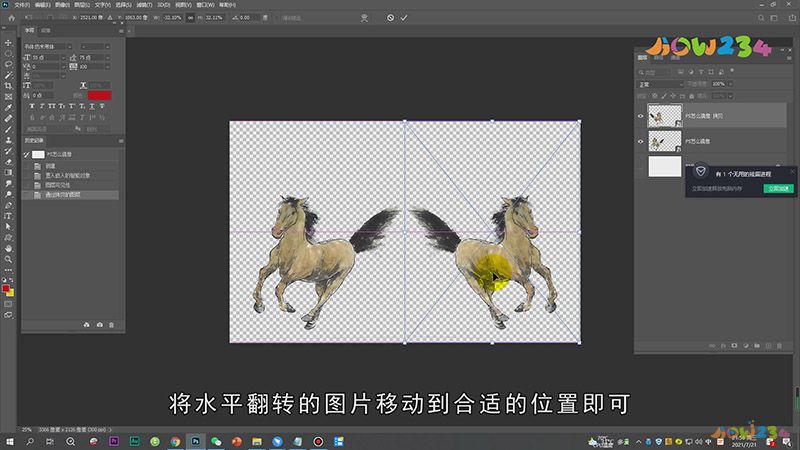Show the hidden white background layer
This screenshot has height=450, width=800.
tap(640, 166)
